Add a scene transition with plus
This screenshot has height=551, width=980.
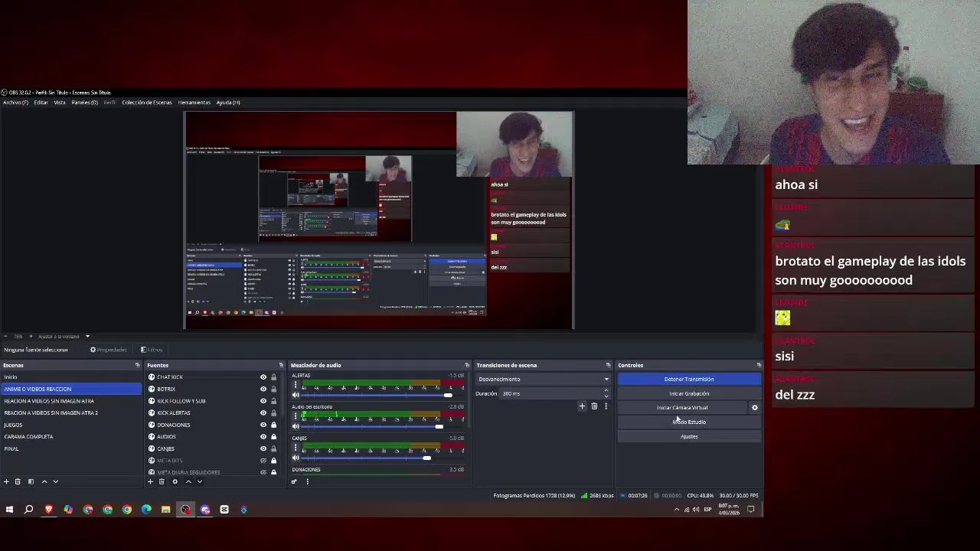click(x=582, y=406)
